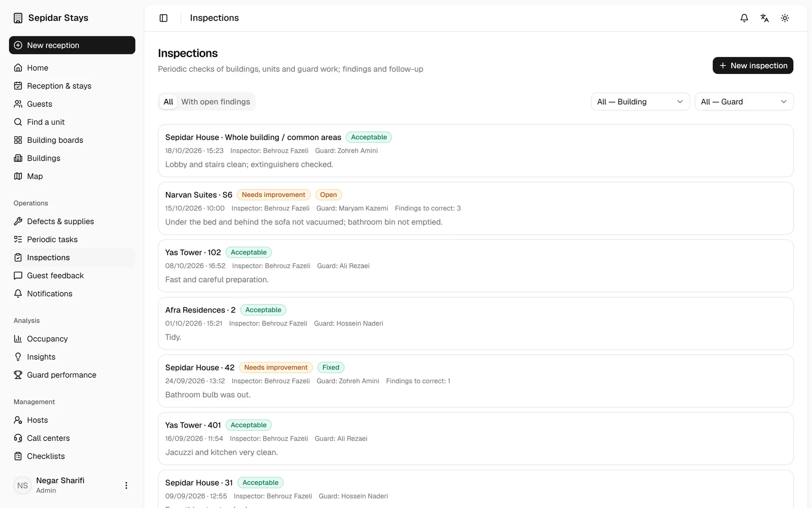Click the Fixed badge on Sepidar House 42
The image size is (812, 508).
pos(331,367)
